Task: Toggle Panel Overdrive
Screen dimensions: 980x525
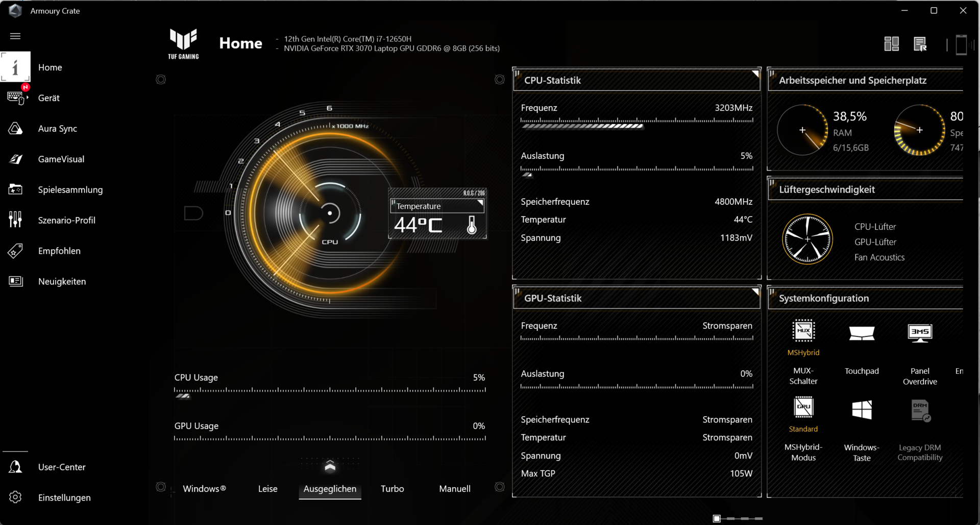Action: [920, 333]
